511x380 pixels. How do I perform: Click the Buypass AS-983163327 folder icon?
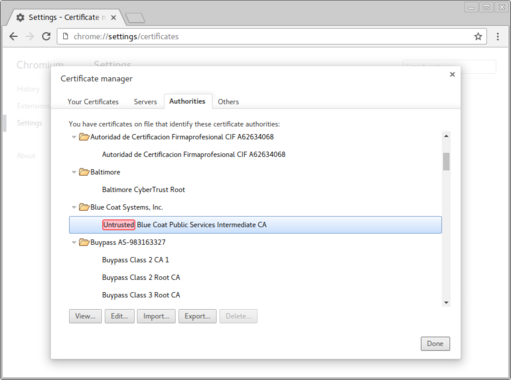[x=84, y=242]
